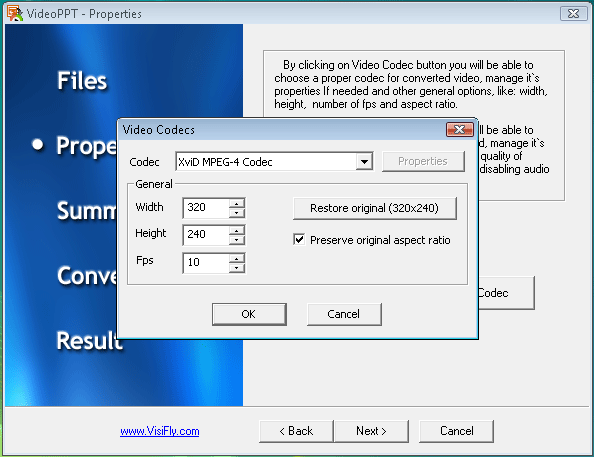Image resolution: width=594 pixels, height=457 pixels.
Task: Close the Video Codecs dialog with red X
Action: pyautogui.click(x=460, y=130)
